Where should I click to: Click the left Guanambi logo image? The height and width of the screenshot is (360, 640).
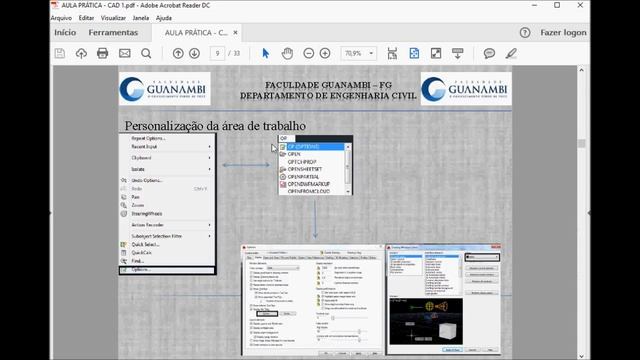[164, 89]
